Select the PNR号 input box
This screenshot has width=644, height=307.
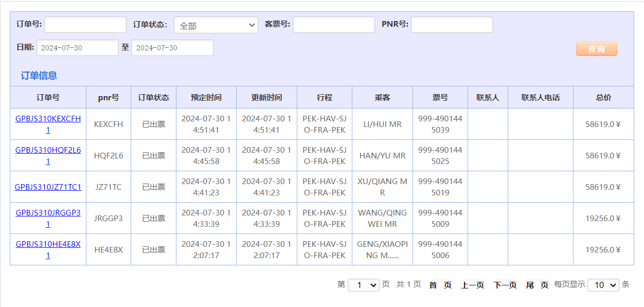[x=452, y=25]
